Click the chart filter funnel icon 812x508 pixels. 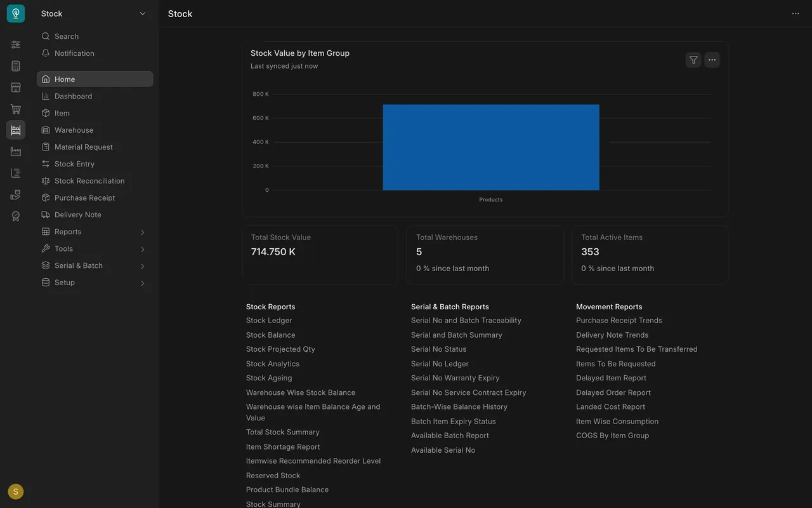point(693,60)
